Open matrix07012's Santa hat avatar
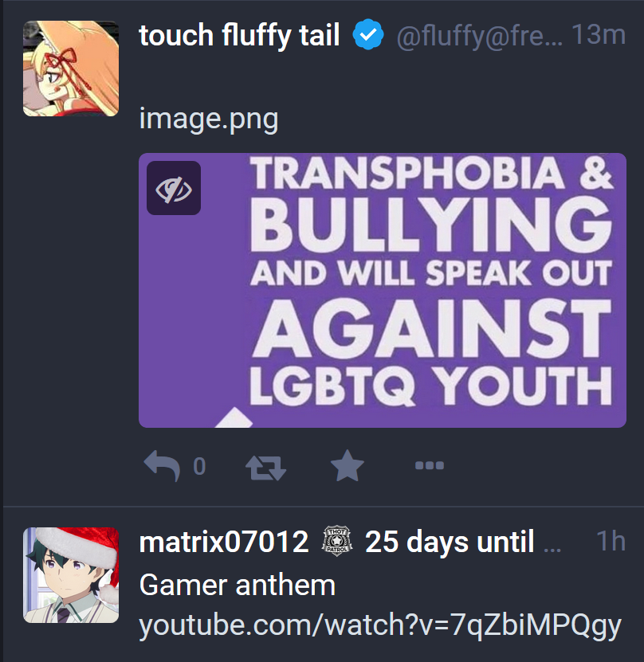 (x=71, y=575)
